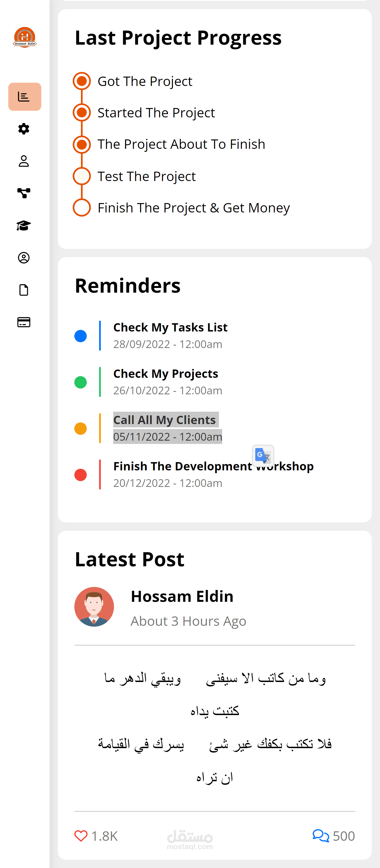Select the 'Test The Project' step marker
Screen dimensions: 380x868
(82, 176)
